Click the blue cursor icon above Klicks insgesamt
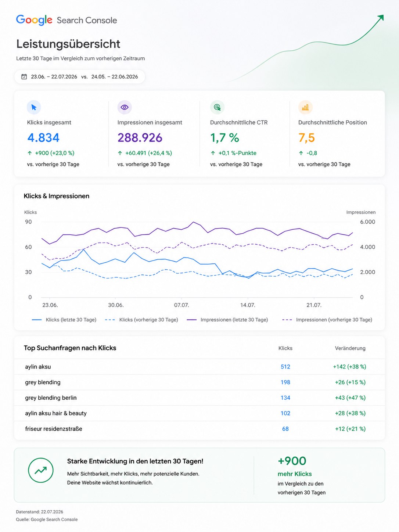The image size is (399, 532). (34, 107)
